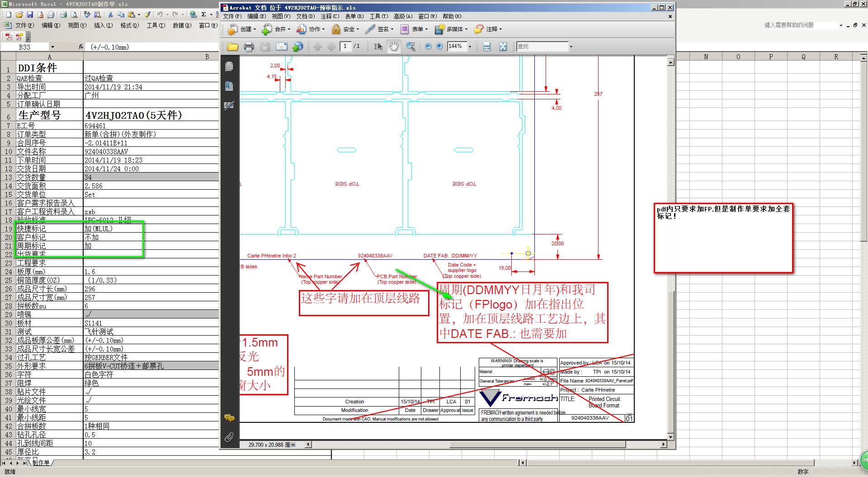
Task: Click Excel's New workbook icon
Action: pyautogui.click(x=8, y=14)
